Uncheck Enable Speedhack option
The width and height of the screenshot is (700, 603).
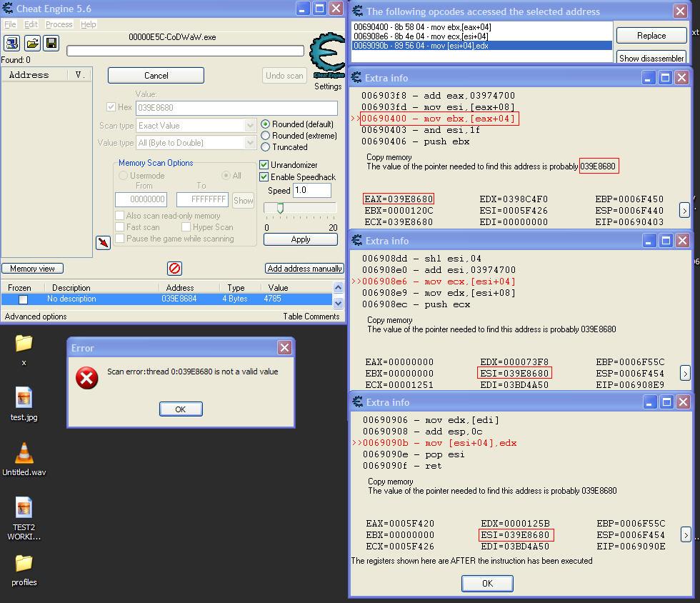[264, 177]
